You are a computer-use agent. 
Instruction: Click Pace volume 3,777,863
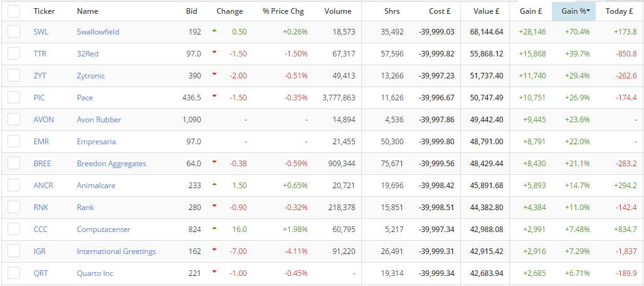point(340,98)
